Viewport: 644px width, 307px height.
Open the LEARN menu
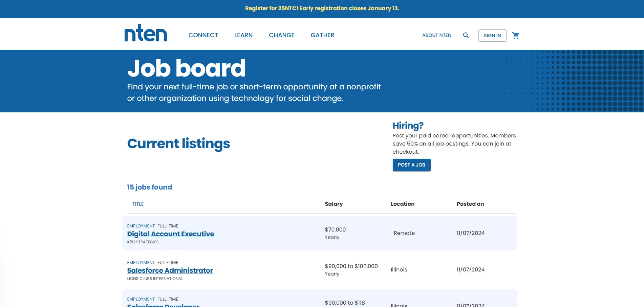coord(243,35)
